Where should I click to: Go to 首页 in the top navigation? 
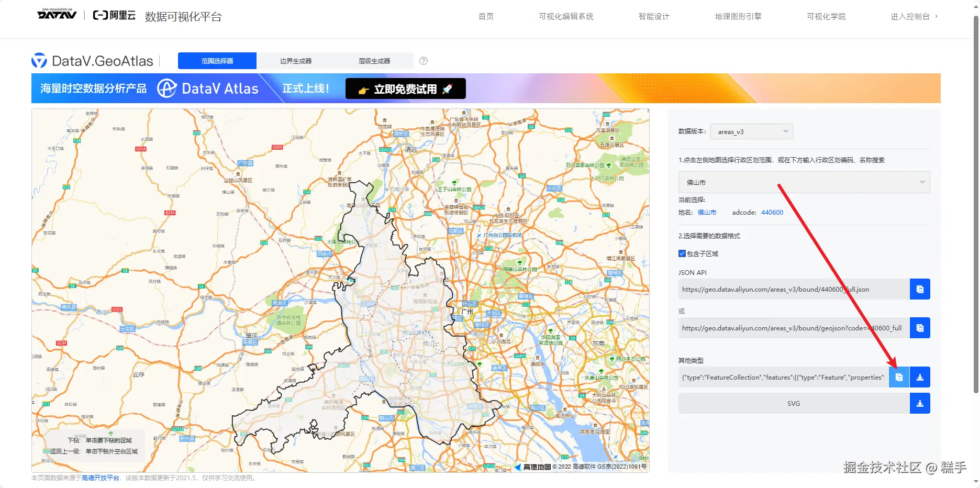[486, 16]
